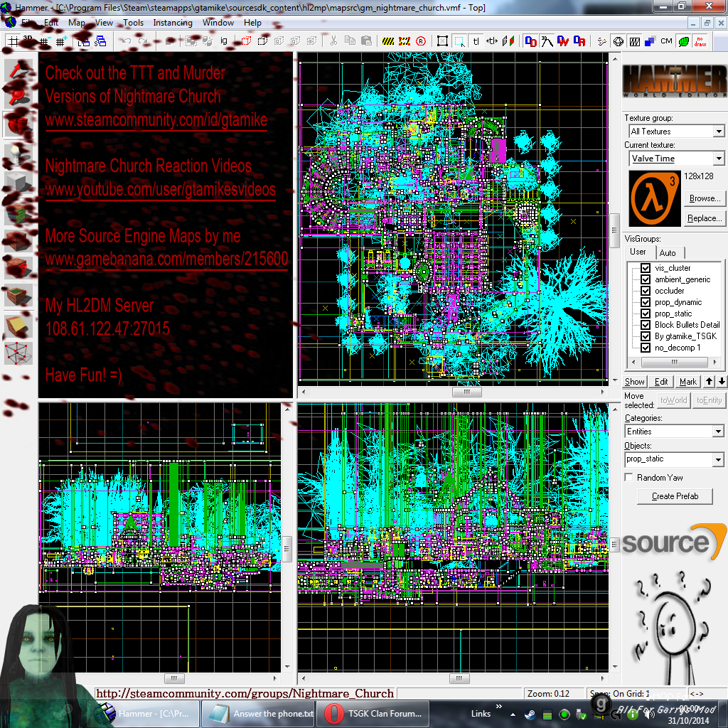Toggle the By gtamike_TSGK checkbox
728x728 pixels.
click(x=646, y=336)
